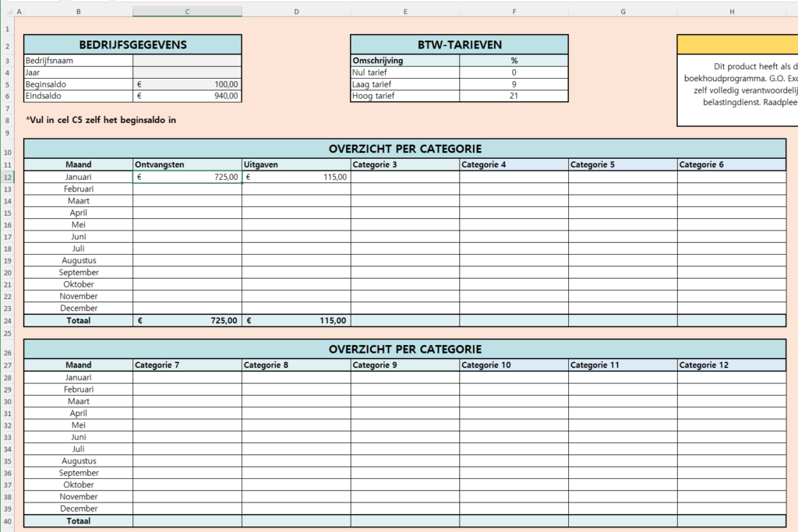The image size is (798, 532).
Task: Click the empty Bedrijfsnaam input cell
Action: 187,60
